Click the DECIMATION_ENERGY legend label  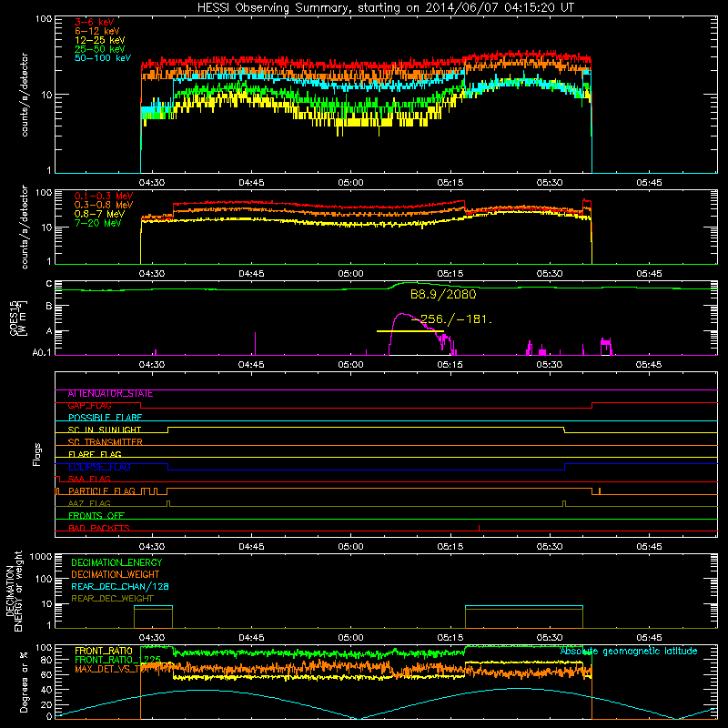[116, 562]
